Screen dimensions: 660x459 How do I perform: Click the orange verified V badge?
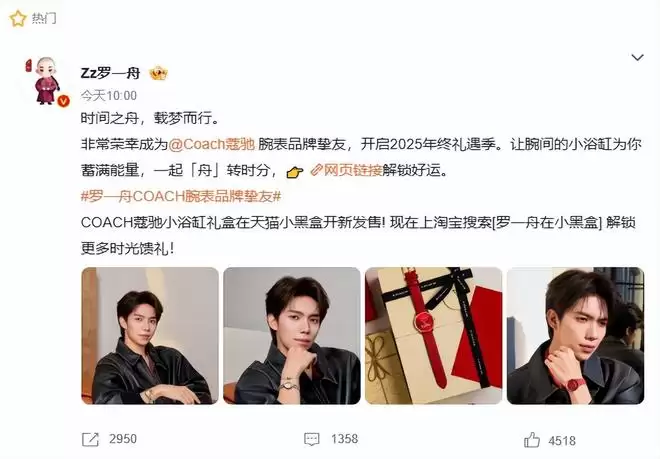(x=63, y=100)
